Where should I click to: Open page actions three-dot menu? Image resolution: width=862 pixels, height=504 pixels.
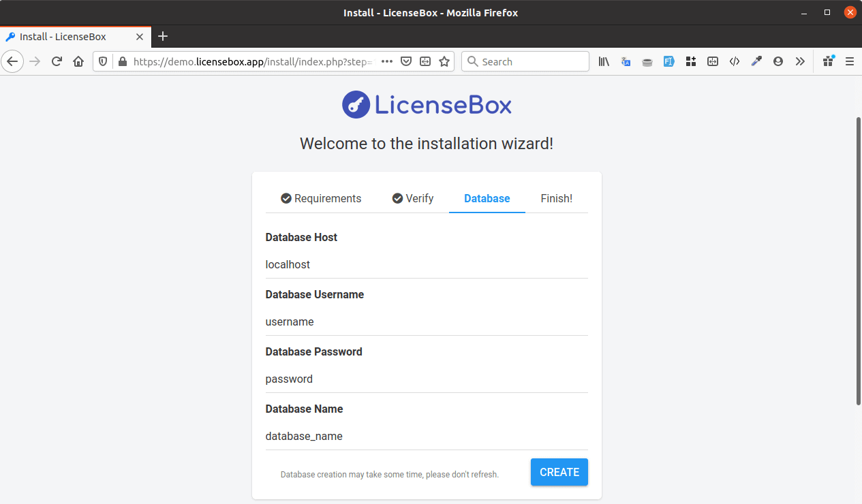(387, 61)
